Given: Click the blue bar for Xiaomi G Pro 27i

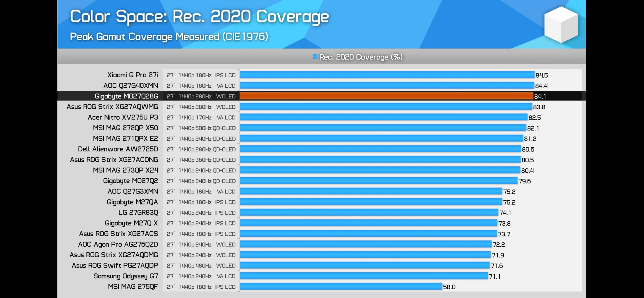Looking at the screenshot, I should (387, 75).
